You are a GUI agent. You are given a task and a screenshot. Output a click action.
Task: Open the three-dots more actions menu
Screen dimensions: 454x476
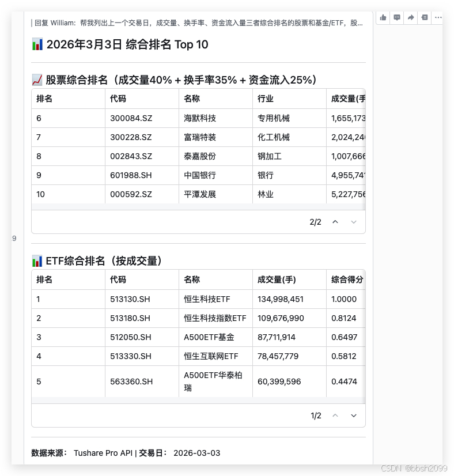coord(438,18)
